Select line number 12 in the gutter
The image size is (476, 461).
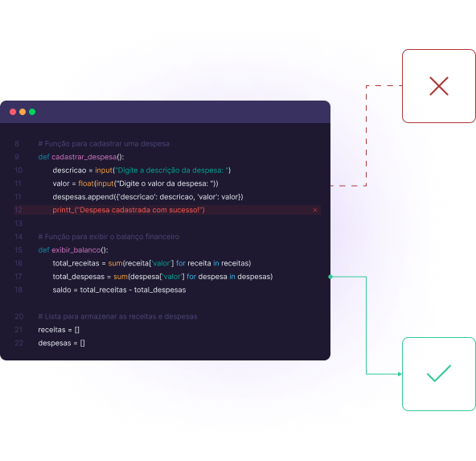(x=18, y=210)
